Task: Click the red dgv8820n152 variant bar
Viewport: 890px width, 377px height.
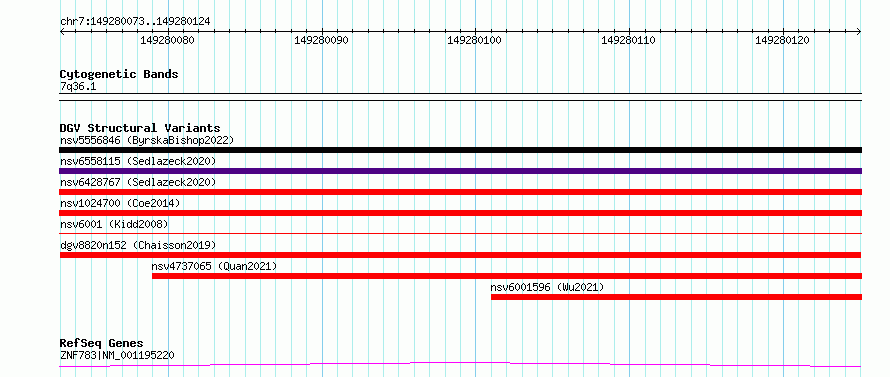Action: coord(460,255)
